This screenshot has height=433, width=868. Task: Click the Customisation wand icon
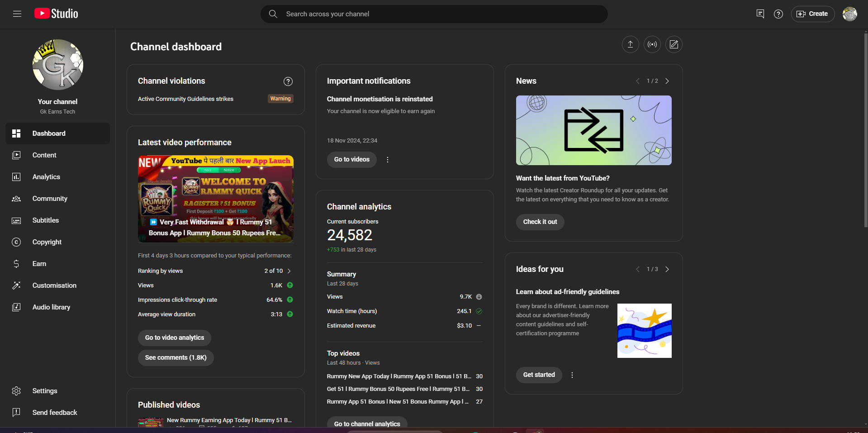coord(16,285)
